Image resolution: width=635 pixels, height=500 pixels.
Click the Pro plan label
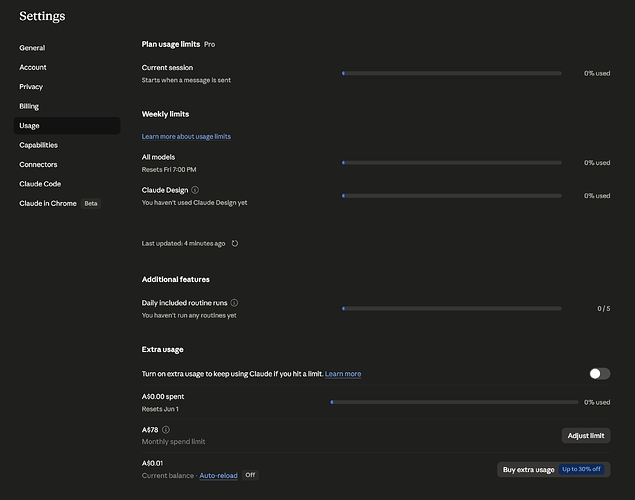209,45
